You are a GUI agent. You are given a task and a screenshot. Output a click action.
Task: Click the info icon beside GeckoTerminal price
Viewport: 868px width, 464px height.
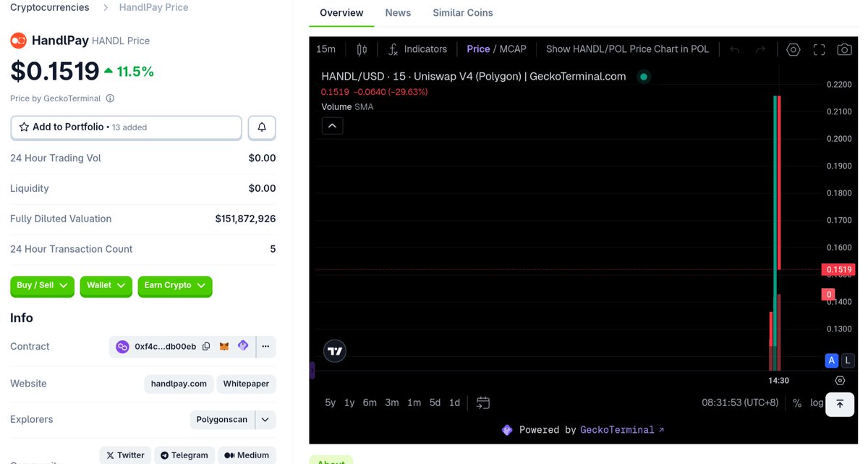tap(110, 98)
